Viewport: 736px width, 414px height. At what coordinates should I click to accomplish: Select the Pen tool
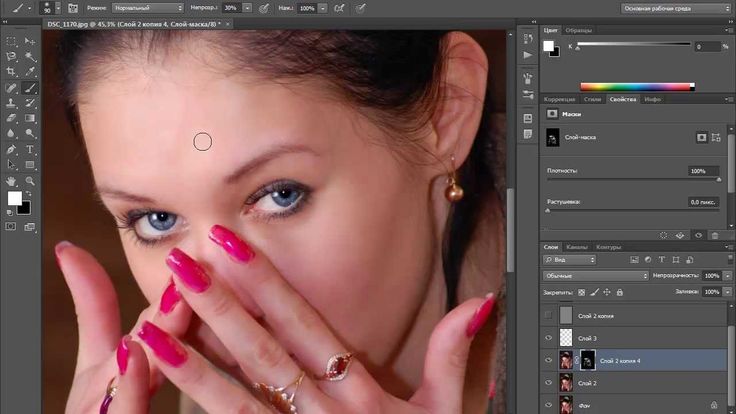(x=11, y=150)
